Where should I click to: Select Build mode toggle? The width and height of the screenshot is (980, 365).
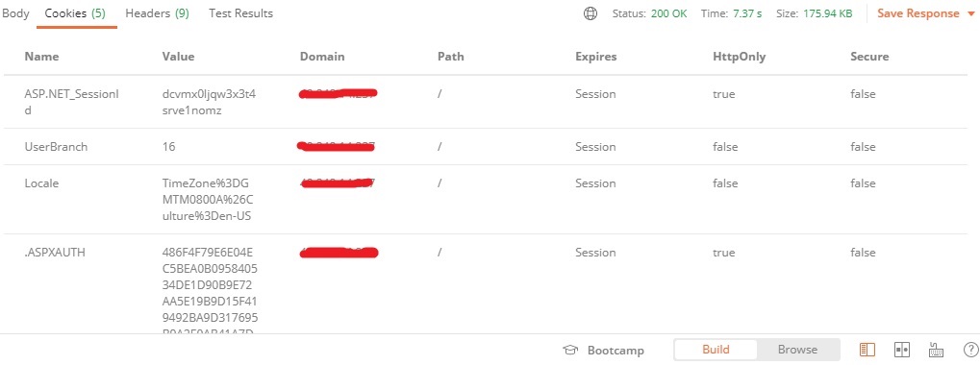tap(716, 350)
